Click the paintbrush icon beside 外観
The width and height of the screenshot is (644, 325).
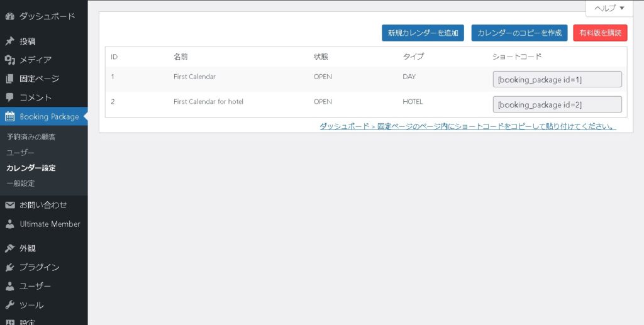pyautogui.click(x=9, y=248)
